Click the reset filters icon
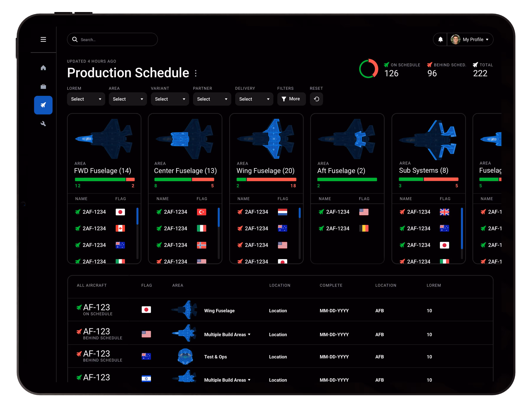 (x=316, y=99)
